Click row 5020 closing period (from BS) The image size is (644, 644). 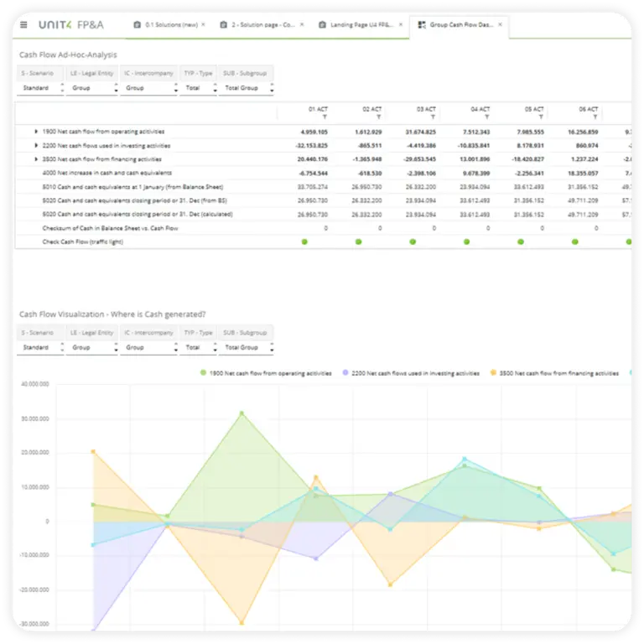tap(135, 200)
